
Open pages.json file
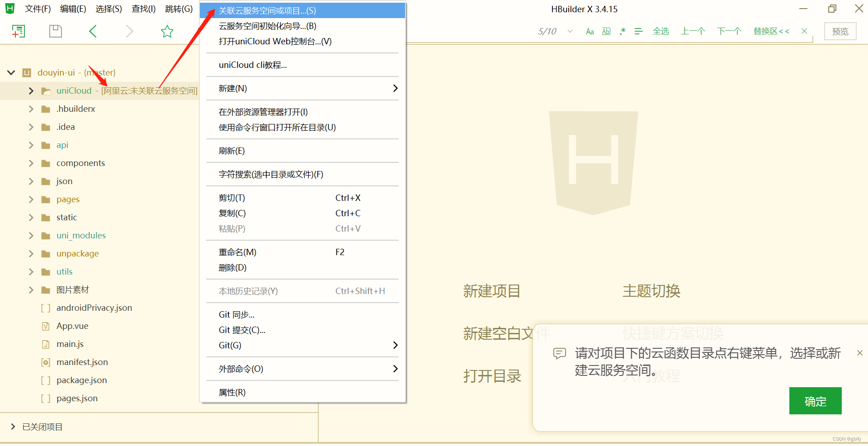point(77,398)
